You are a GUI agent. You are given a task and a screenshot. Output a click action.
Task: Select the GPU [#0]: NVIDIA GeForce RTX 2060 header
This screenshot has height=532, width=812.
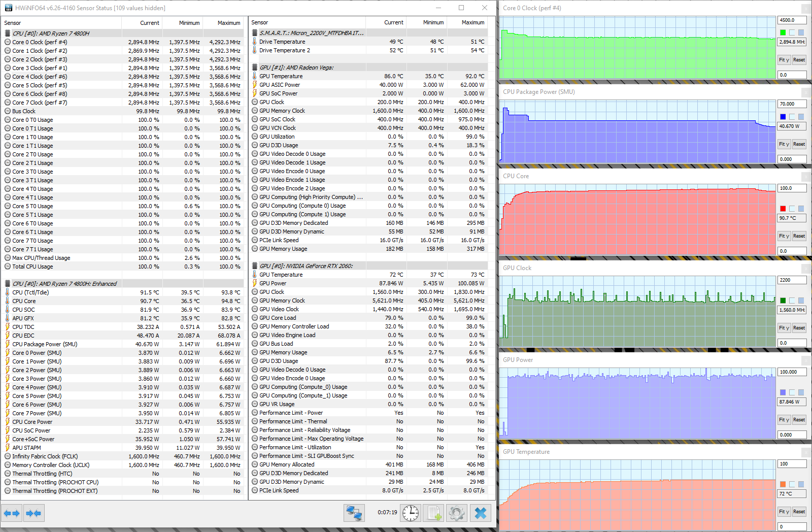[x=369, y=266]
